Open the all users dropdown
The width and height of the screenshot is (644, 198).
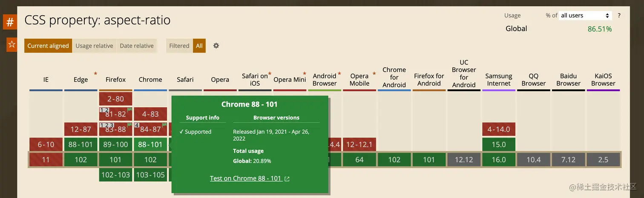point(585,15)
